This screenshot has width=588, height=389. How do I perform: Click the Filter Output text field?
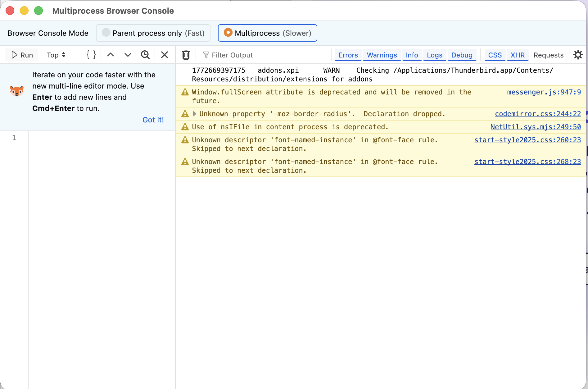click(x=264, y=55)
